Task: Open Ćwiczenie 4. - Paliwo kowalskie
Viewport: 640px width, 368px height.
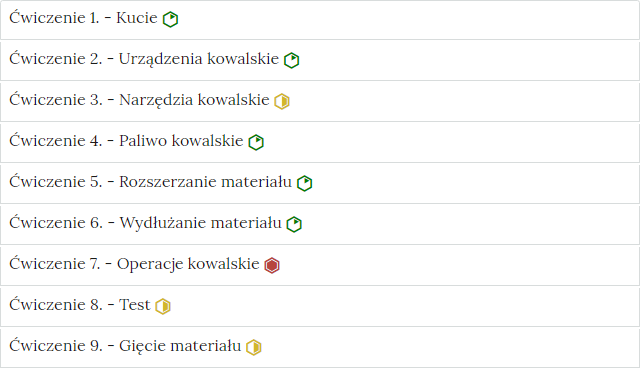Action: point(126,141)
